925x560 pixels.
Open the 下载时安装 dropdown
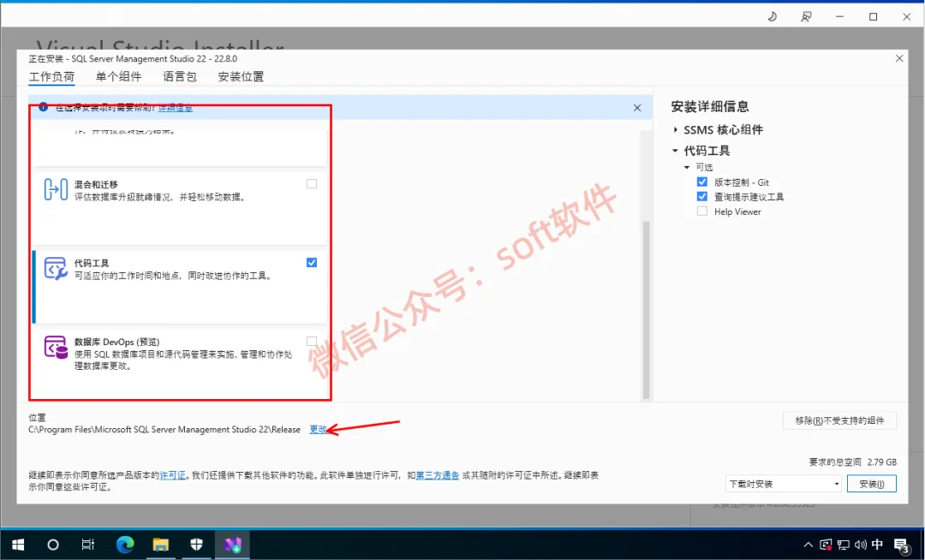(x=783, y=484)
